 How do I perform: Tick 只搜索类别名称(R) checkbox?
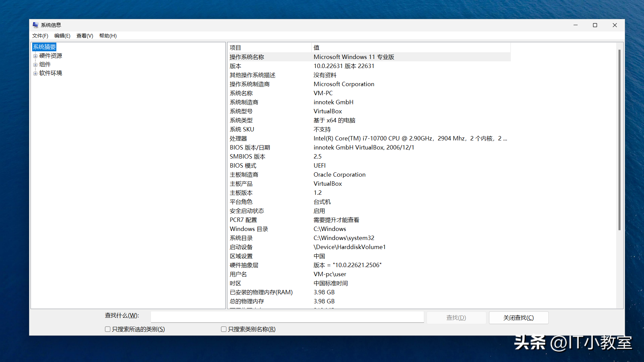click(224, 329)
